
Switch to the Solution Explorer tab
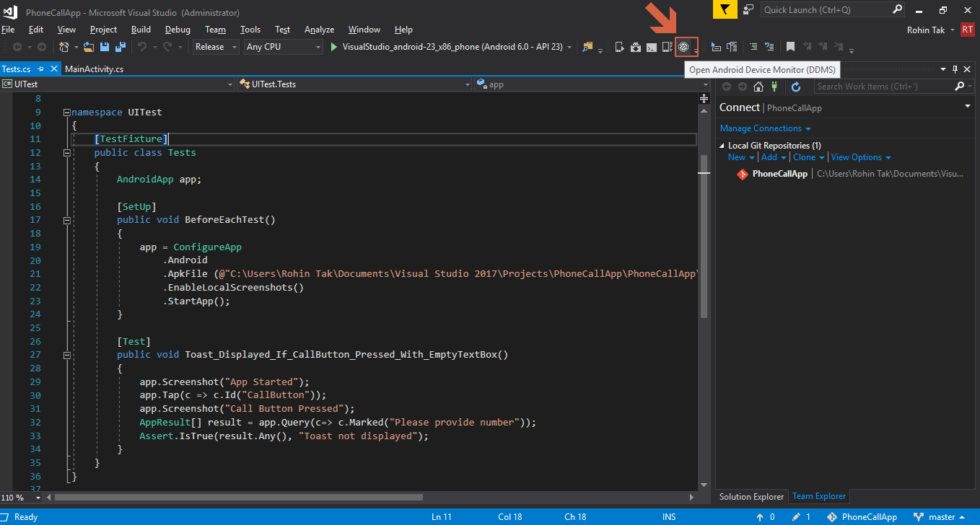click(751, 497)
